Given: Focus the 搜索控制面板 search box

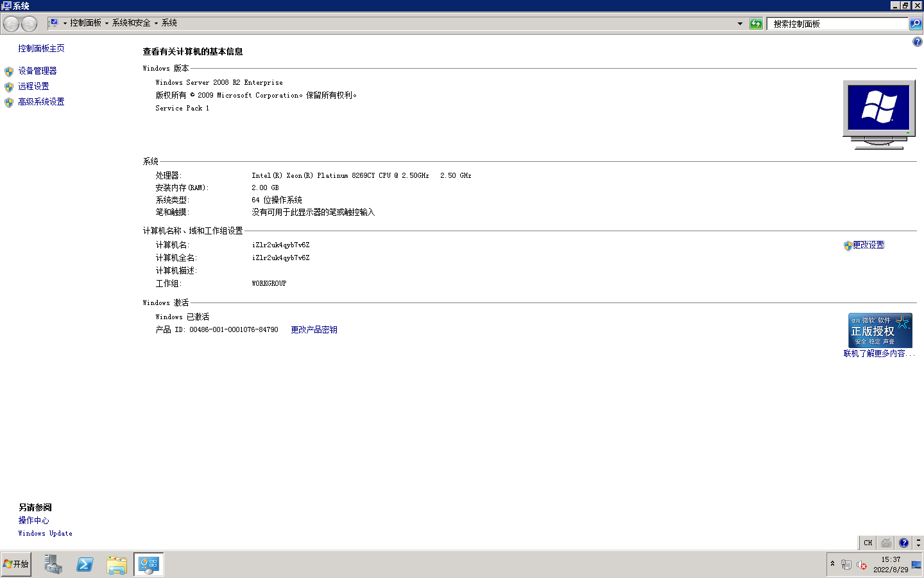Looking at the screenshot, I should (x=837, y=24).
